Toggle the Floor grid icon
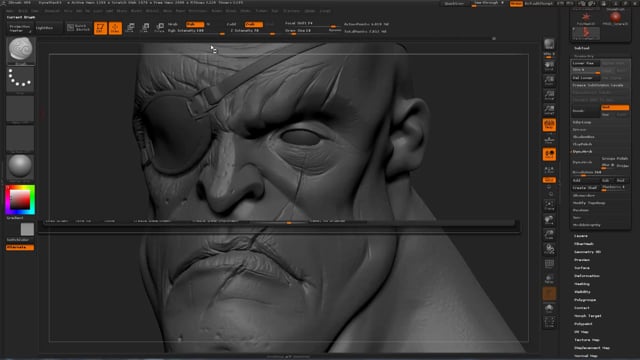640x360 pixels. pos(549,140)
